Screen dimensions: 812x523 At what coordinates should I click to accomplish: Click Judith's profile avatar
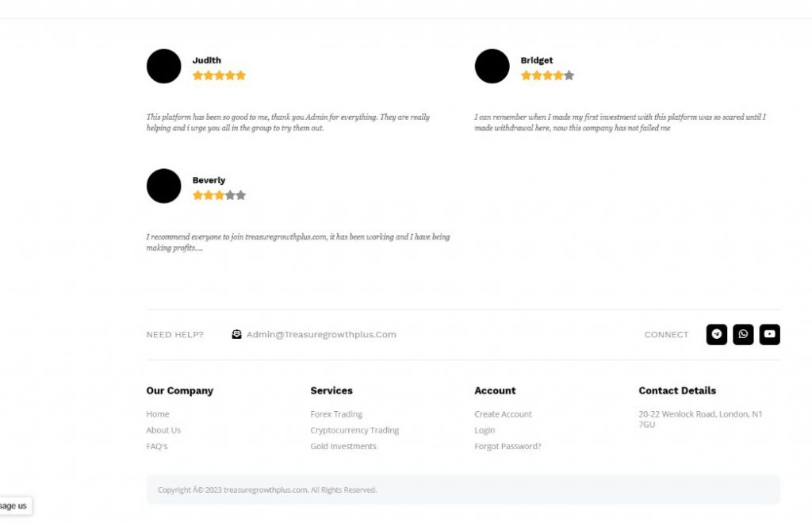pos(164,66)
